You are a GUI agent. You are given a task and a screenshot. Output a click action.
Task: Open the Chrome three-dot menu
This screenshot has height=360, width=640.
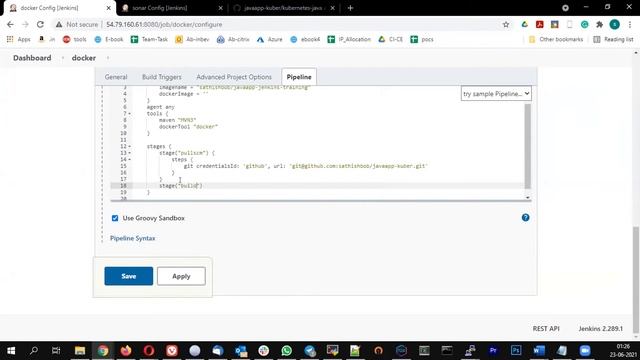630,24
